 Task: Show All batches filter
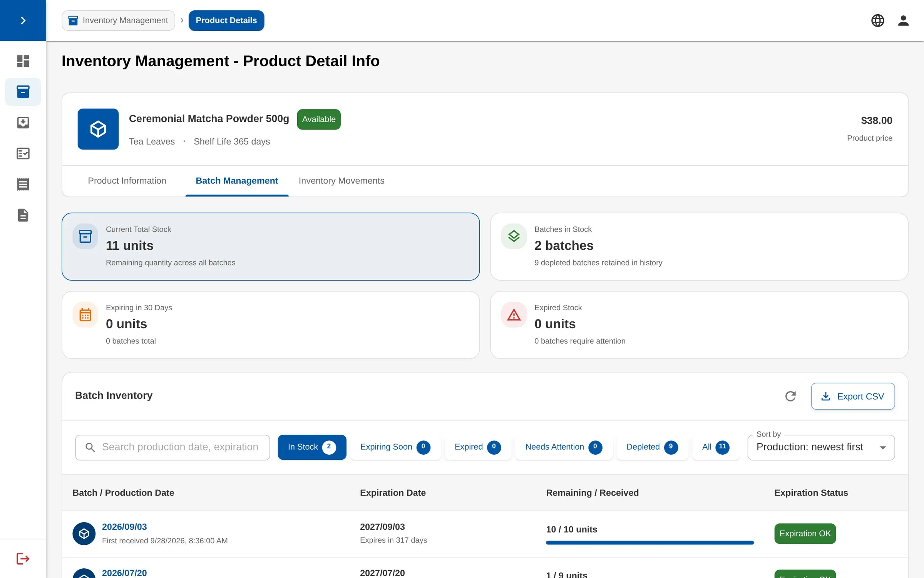[x=716, y=447]
